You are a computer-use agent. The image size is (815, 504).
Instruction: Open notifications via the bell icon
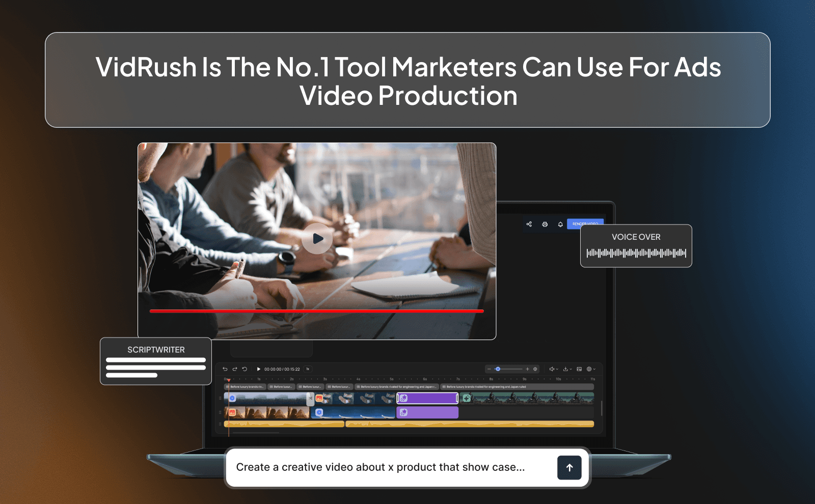(x=560, y=224)
